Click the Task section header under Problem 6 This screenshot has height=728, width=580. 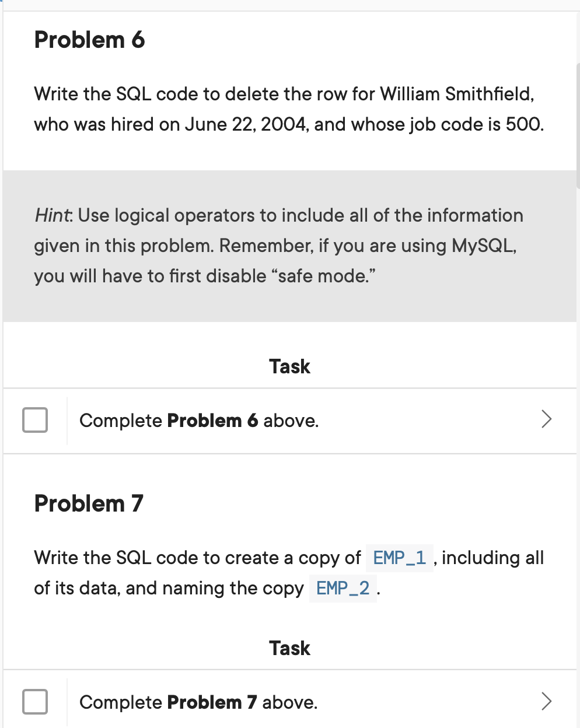point(289,366)
